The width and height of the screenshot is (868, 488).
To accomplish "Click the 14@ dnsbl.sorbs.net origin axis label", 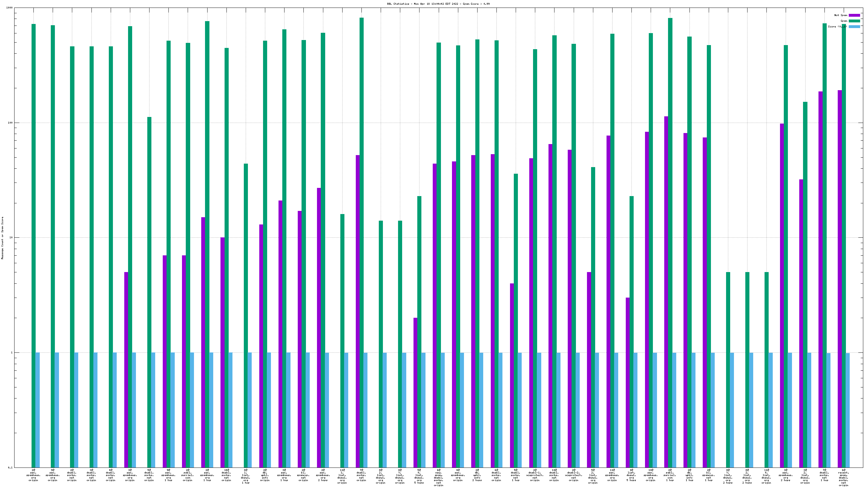I will tap(226, 475).
